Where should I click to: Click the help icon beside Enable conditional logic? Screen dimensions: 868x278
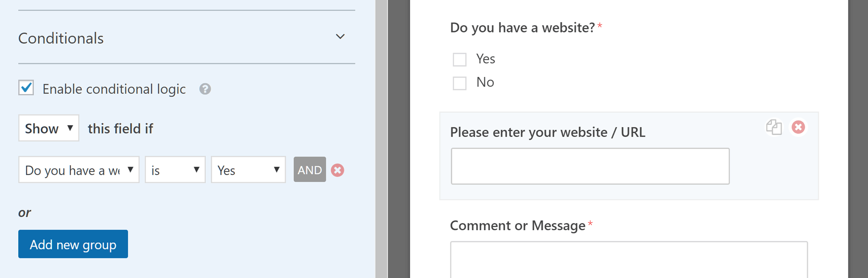pyautogui.click(x=205, y=89)
